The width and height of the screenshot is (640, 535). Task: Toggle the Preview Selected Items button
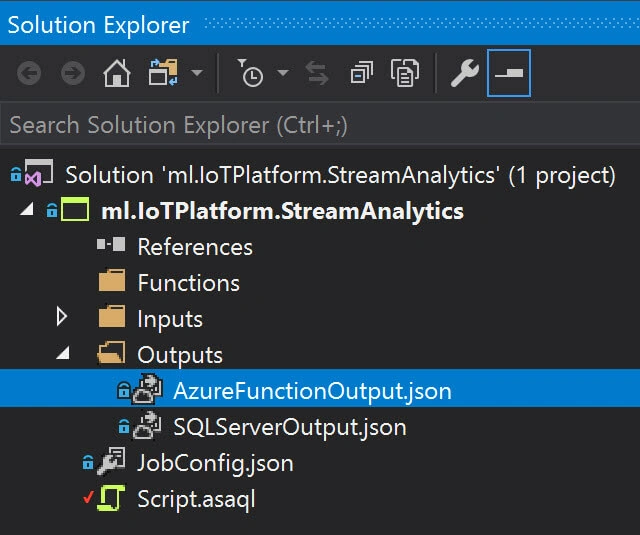509,73
